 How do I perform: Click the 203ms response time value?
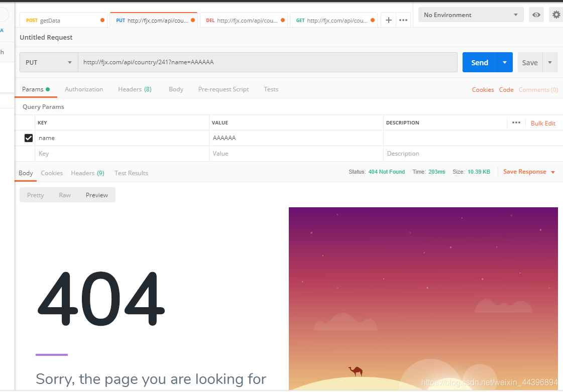coord(436,172)
